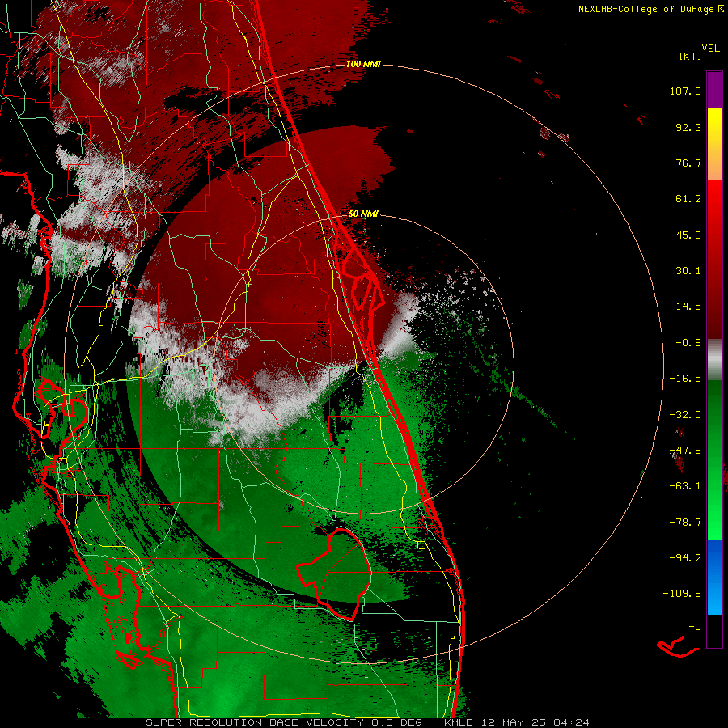
Task: Click SUPER-RESOLUTION BASE VELOCITY caption text
Action: click(255, 722)
